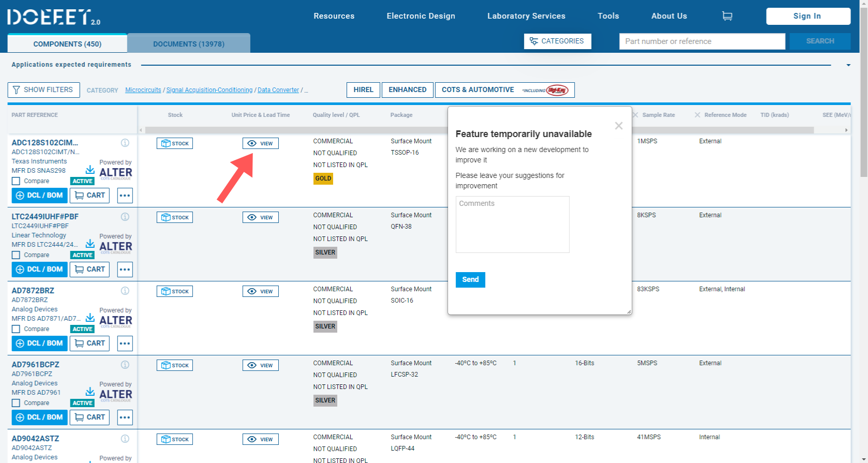
Task: Switch to the Documents (13978) tab
Action: [189, 44]
